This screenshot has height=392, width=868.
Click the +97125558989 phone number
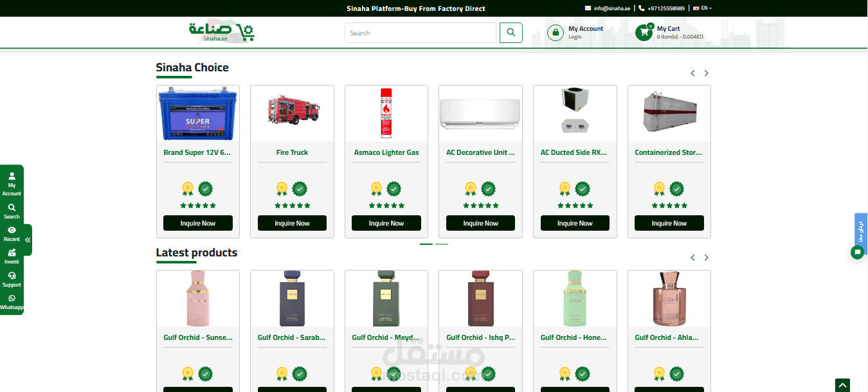(666, 8)
